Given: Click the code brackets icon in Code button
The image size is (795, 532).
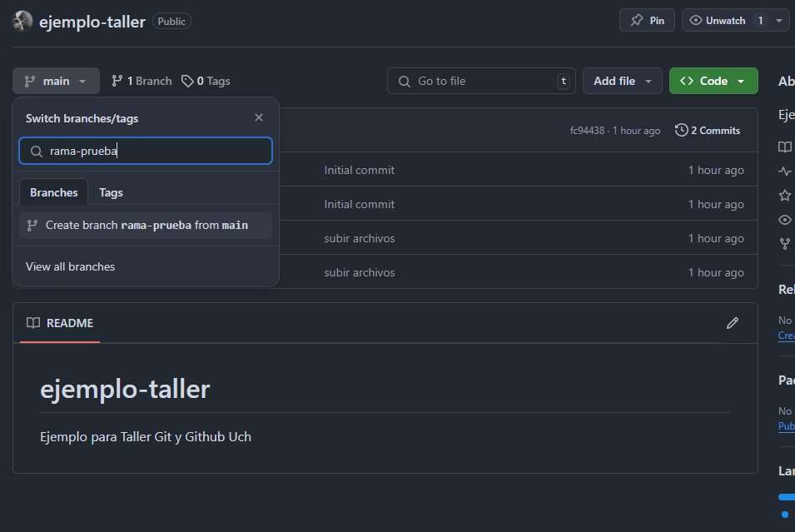Looking at the screenshot, I should tap(687, 81).
